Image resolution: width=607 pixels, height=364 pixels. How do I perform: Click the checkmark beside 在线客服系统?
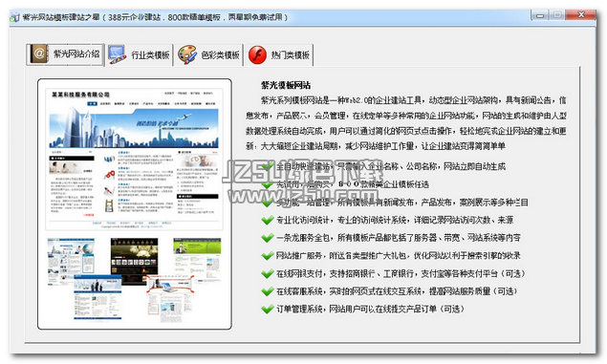pos(268,291)
